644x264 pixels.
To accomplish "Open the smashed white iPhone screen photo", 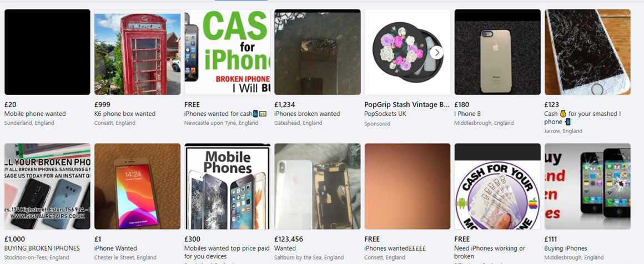I will coord(588,52).
